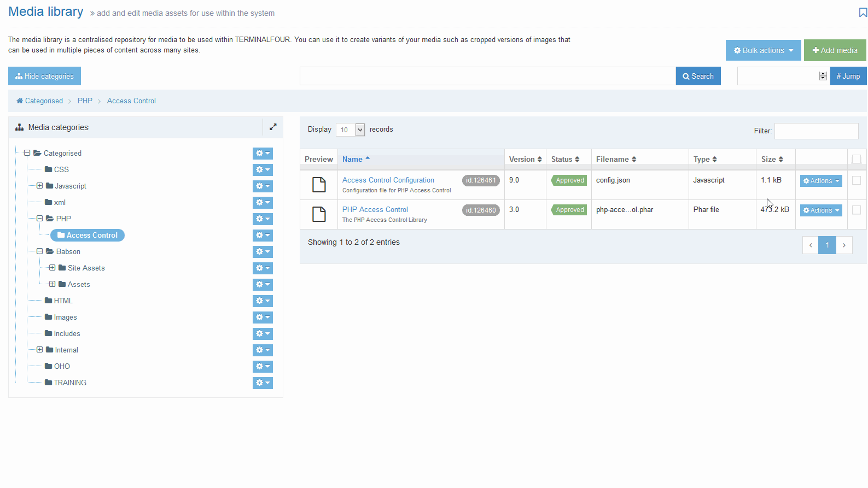Click the PHP breadcrumb link

click(85, 101)
